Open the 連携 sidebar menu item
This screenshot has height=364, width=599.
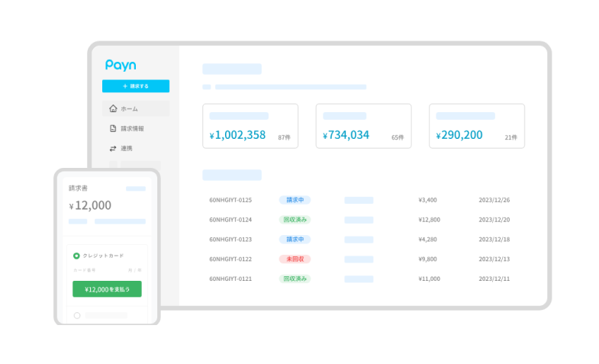click(x=127, y=148)
